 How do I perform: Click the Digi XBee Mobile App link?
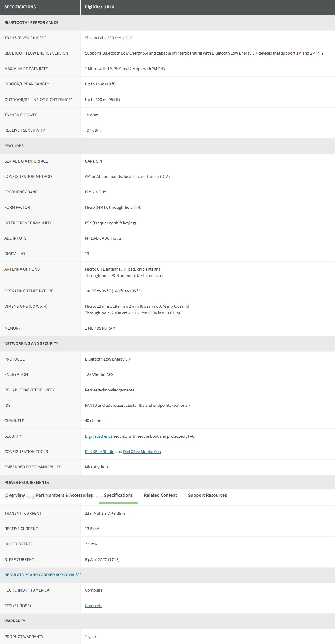[142, 451]
